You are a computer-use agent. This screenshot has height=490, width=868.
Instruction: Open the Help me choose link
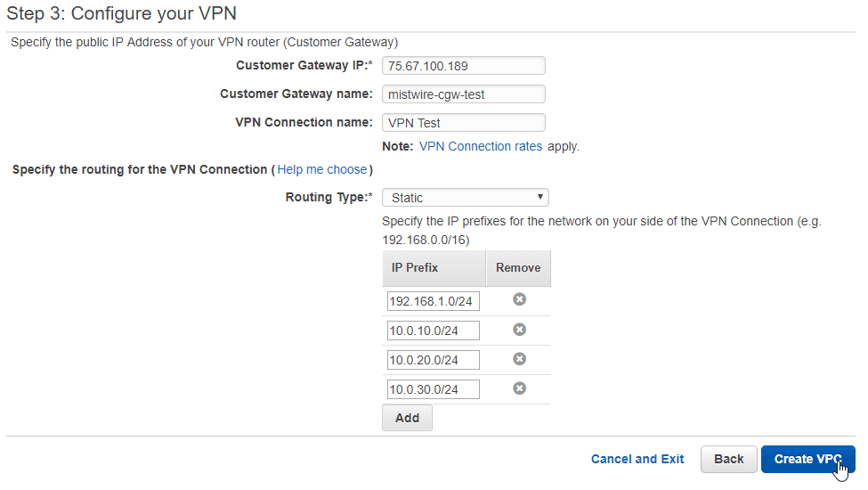click(322, 169)
